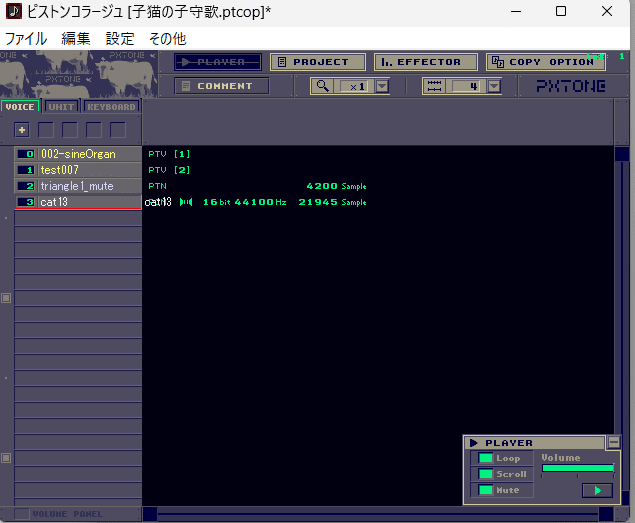The height and width of the screenshot is (523, 635).
Task: Open the COMMENT panel
Action: (x=222, y=86)
